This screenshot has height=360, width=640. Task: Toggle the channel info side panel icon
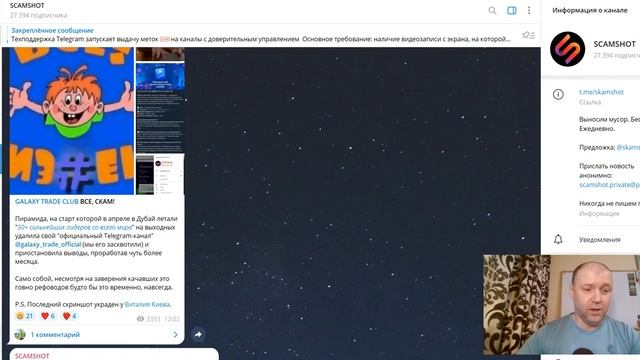click(x=511, y=11)
